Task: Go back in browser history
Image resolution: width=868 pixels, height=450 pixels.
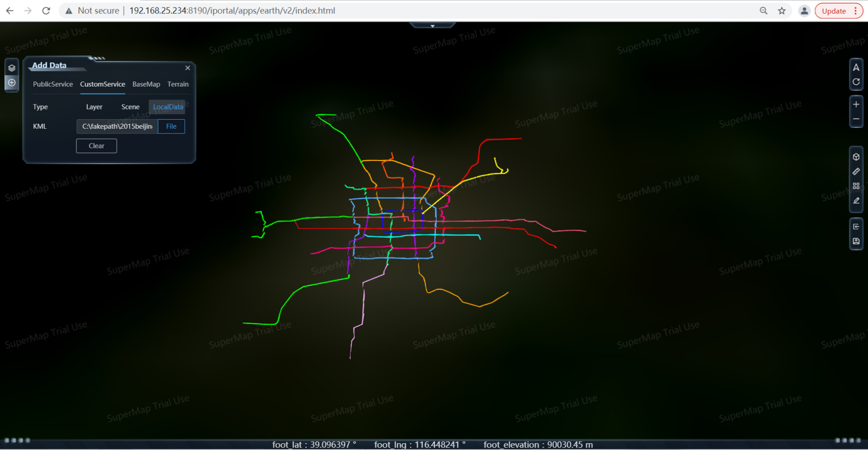Action: click(10, 11)
